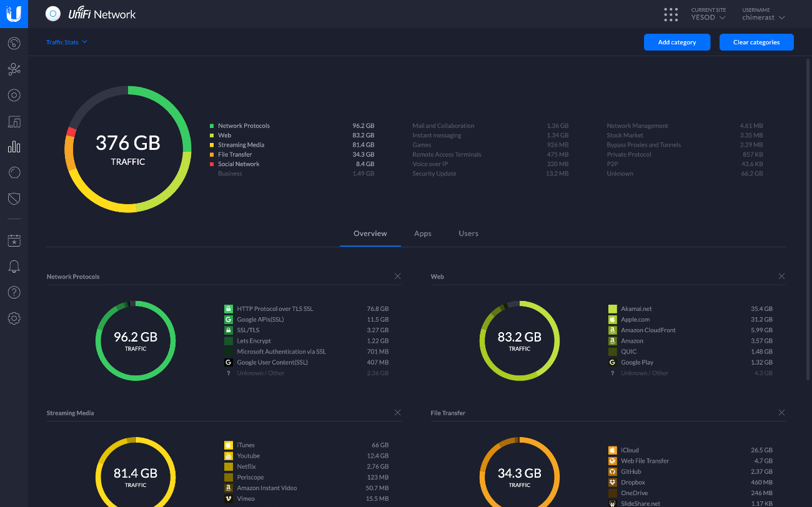The width and height of the screenshot is (812, 507).
Task: Click the Google Play icon
Action: [x=613, y=362]
